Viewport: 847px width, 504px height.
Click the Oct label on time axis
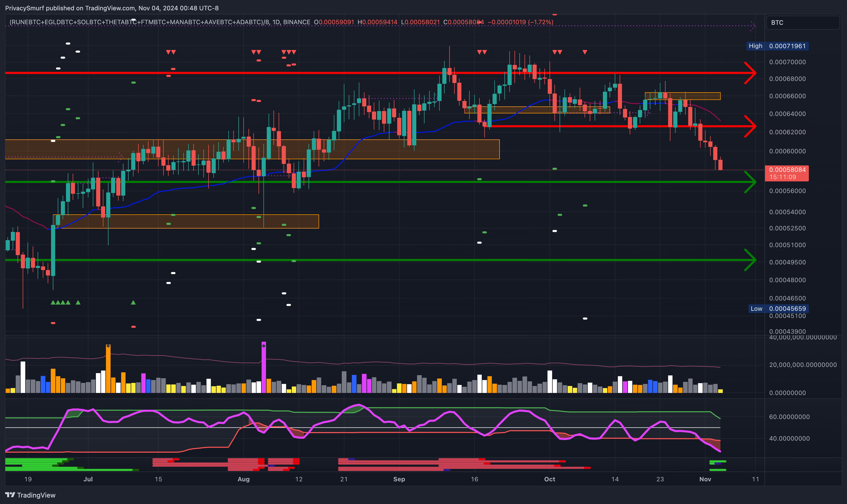pos(550,479)
